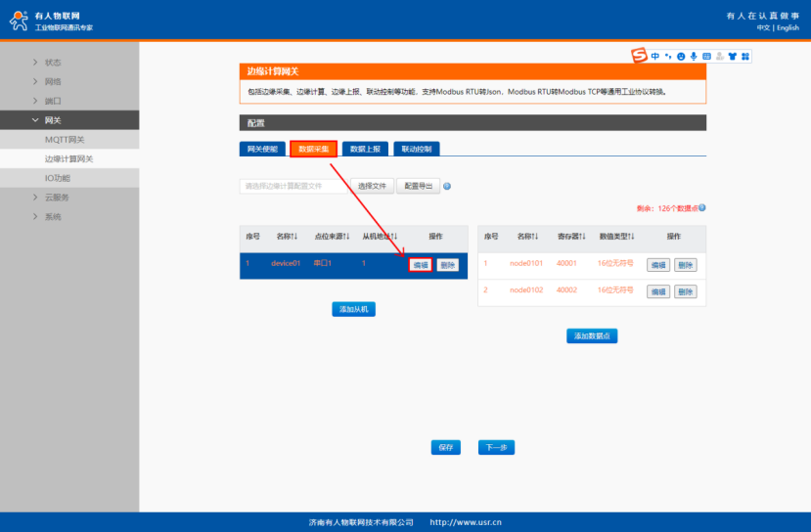Switch language to English
This screenshot has width=811, height=532.
pos(788,27)
